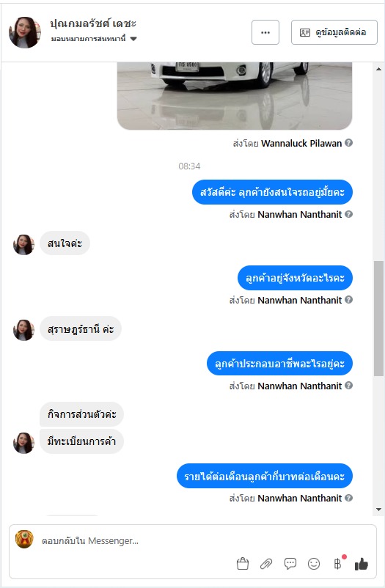Click the customer name ปุณกมลรัชศ์ เดชะ
The height and width of the screenshot is (588, 385).
[x=93, y=23]
